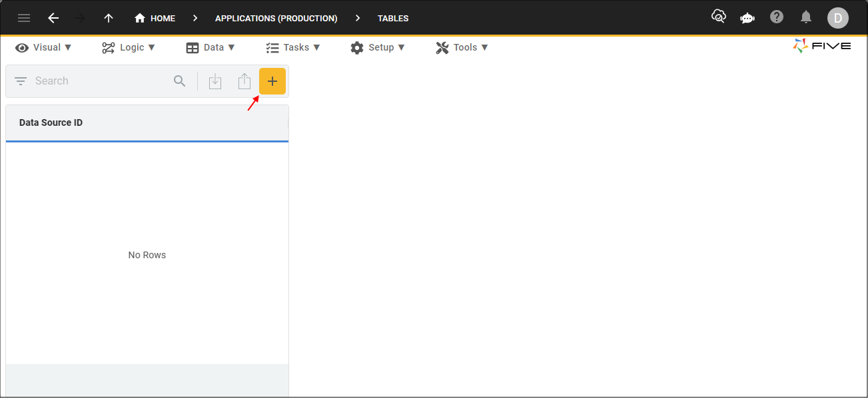Click the bot/cloud assistant icon in the header
Image resolution: width=868 pixels, height=398 pixels.
click(x=747, y=17)
